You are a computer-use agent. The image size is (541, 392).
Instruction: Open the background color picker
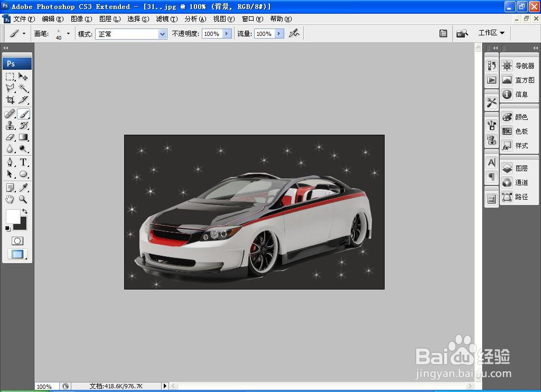coord(22,225)
